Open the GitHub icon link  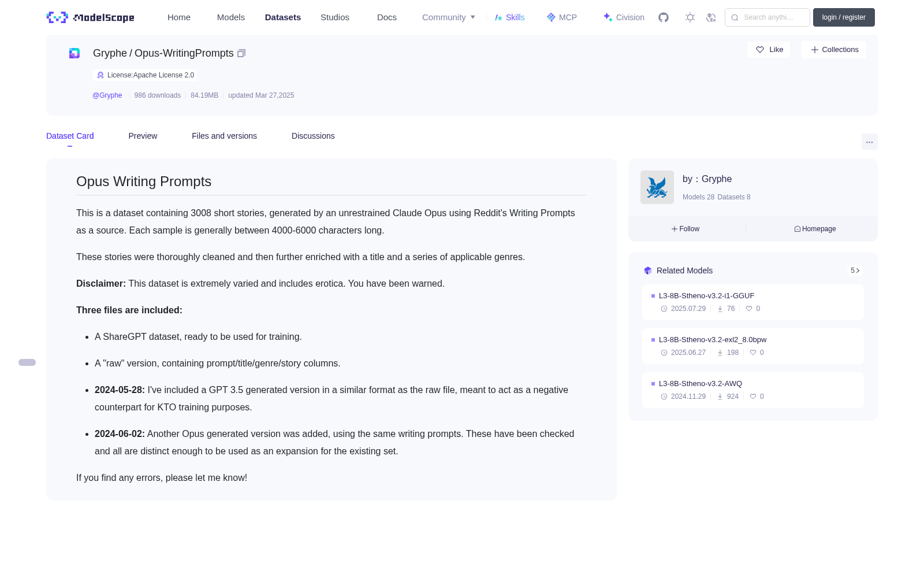point(664,17)
